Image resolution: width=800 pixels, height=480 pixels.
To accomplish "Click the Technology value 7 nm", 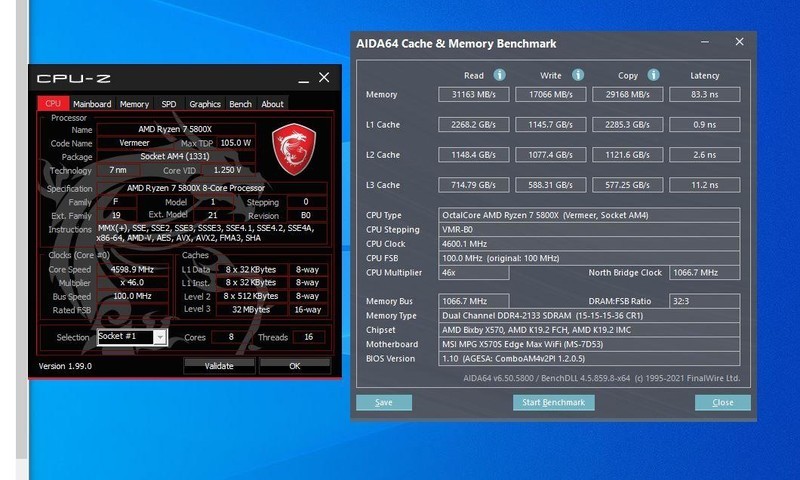I will 118,170.
